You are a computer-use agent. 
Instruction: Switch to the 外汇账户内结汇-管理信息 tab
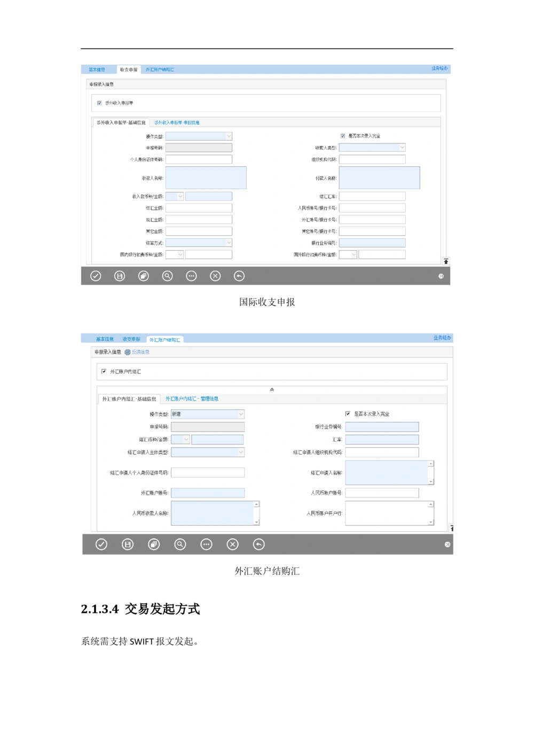tap(192, 399)
